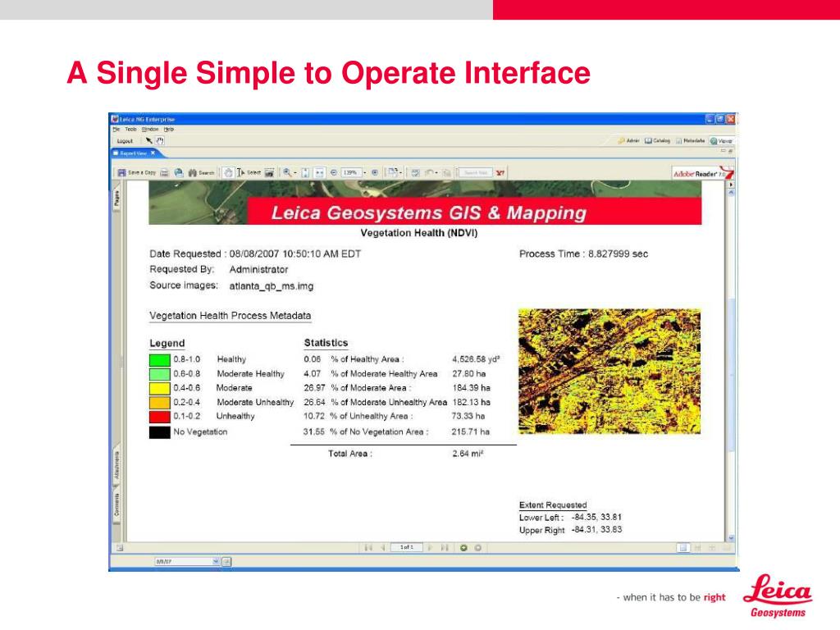The height and width of the screenshot is (630, 840).
Task: Click the Total Area value '2.64 mi²'
Action: (x=468, y=453)
